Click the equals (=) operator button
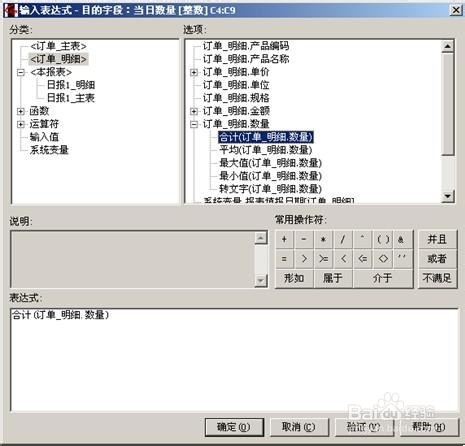This screenshot has height=446, width=465. pos(284,259)
